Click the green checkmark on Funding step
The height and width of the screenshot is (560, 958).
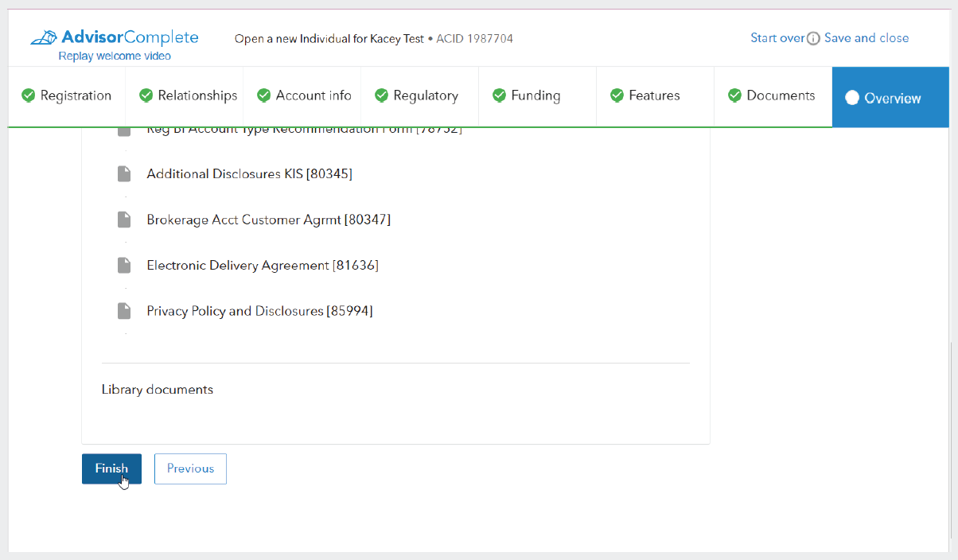coord(499,95)
